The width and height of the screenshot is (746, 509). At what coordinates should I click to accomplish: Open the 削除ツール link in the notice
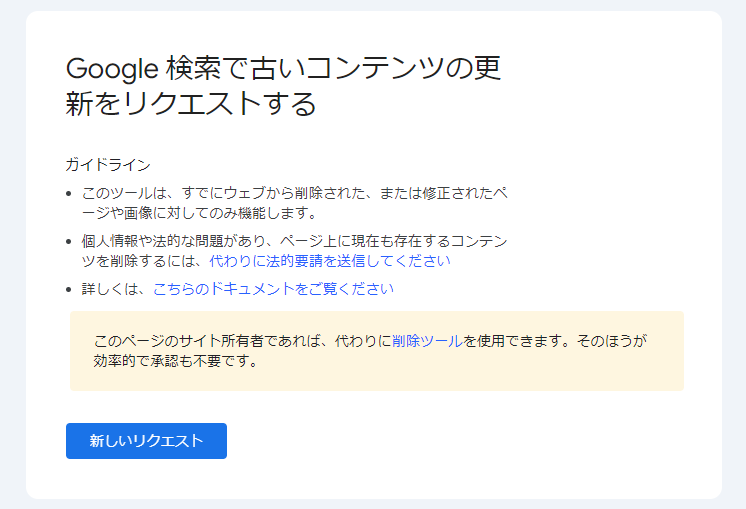coord(427,341)
